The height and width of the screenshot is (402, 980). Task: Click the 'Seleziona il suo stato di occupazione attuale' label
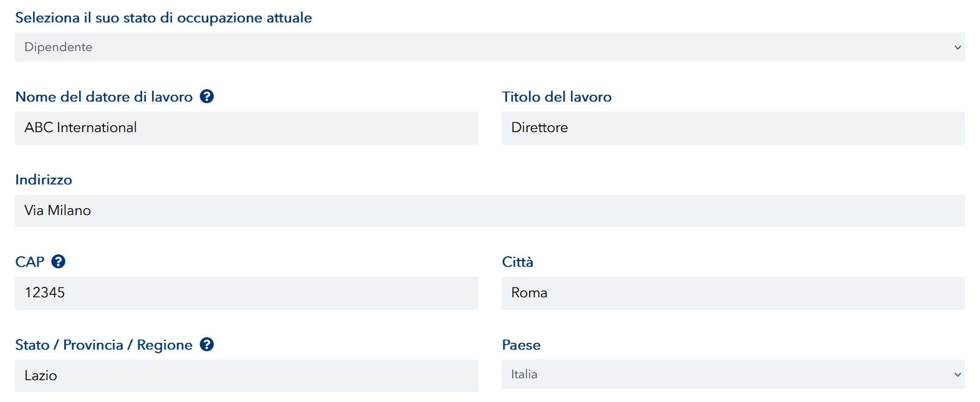click(163, 18)
